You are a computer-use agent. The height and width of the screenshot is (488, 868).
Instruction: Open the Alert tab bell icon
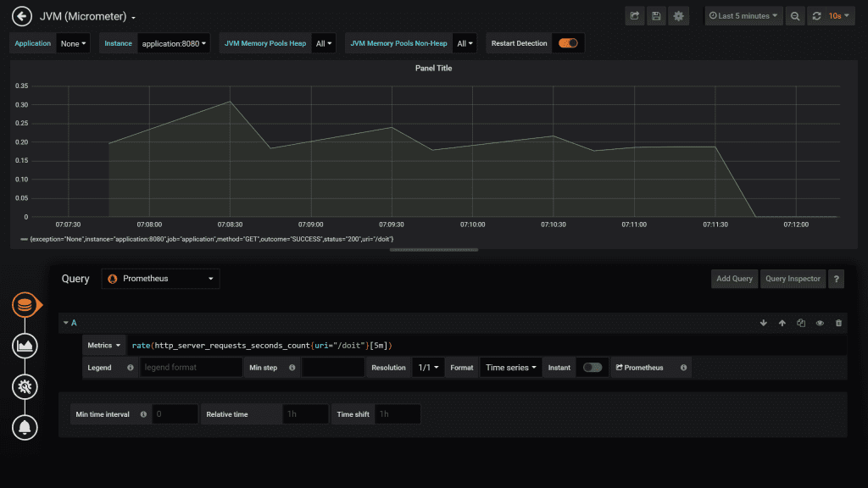click(x=25, y=428)
